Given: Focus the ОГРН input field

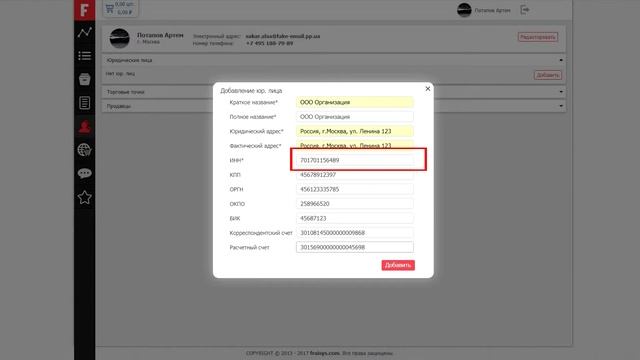Looking at the screenshot, I should 355,189.
